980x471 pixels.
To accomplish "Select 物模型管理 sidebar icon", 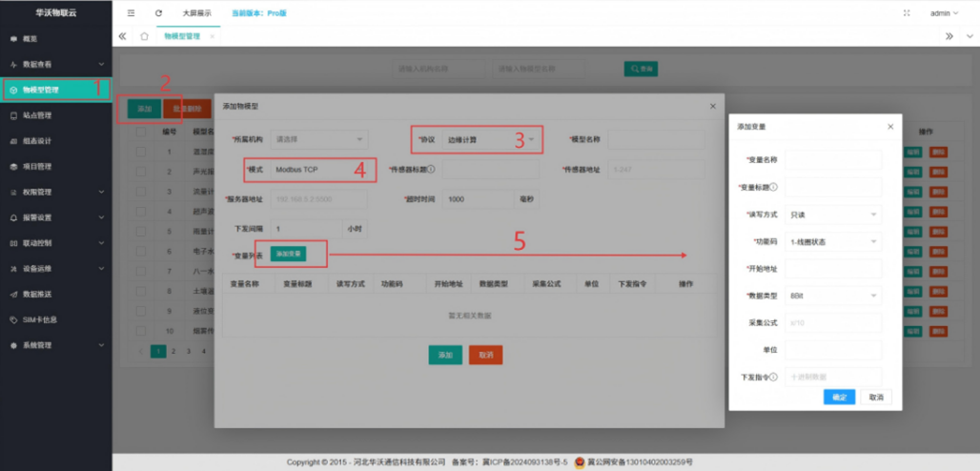I will pos(13,90).
